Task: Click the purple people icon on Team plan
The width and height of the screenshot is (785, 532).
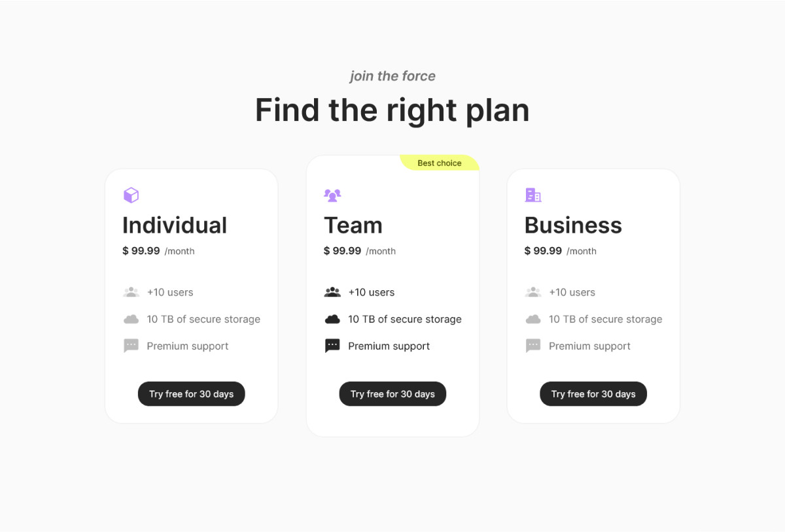Action: click(x=332, y=195)
